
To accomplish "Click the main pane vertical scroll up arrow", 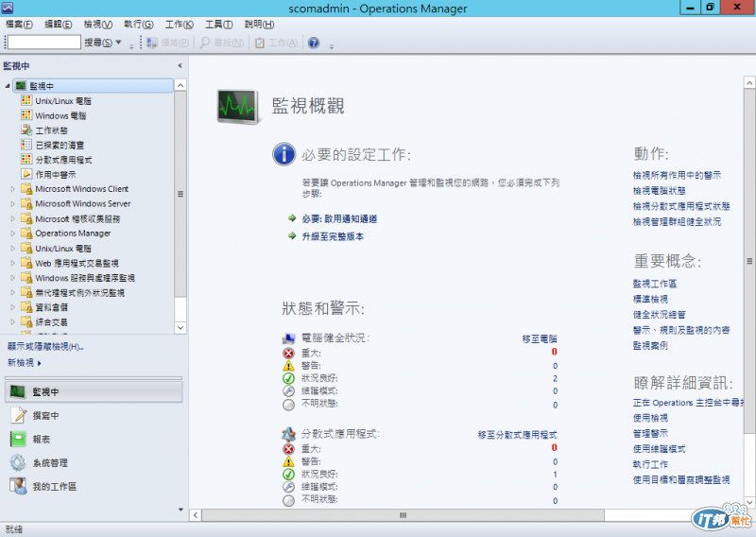I will [749, 83].
